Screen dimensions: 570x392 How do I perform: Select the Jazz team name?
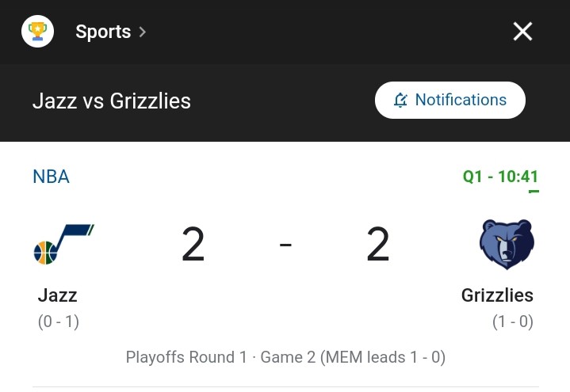[x=57, y=295]
